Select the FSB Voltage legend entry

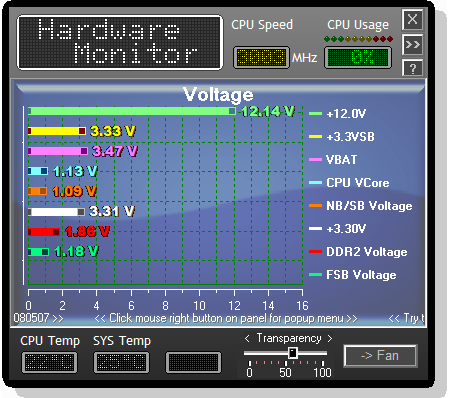click(352, 275)
